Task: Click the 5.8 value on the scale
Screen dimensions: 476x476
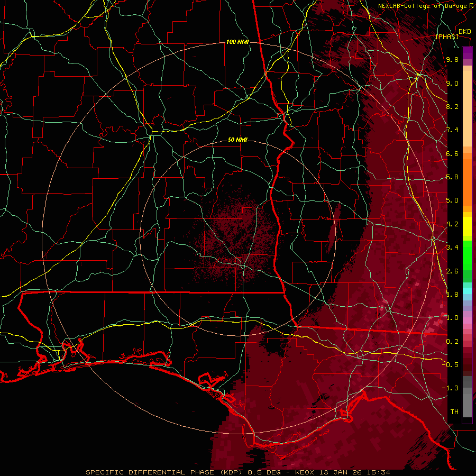Action: pyautogui.click(x=452, y=177)
